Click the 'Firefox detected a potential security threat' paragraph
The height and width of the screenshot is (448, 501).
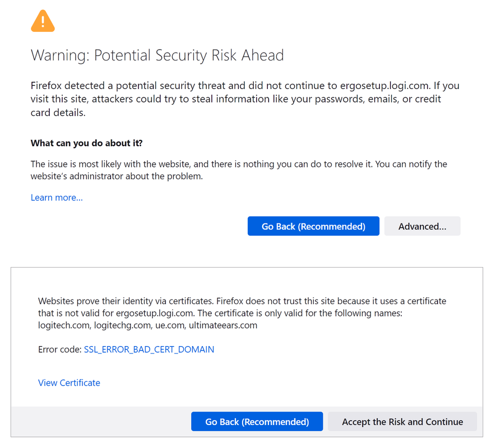pyautogui.click(x=168, y=86)
